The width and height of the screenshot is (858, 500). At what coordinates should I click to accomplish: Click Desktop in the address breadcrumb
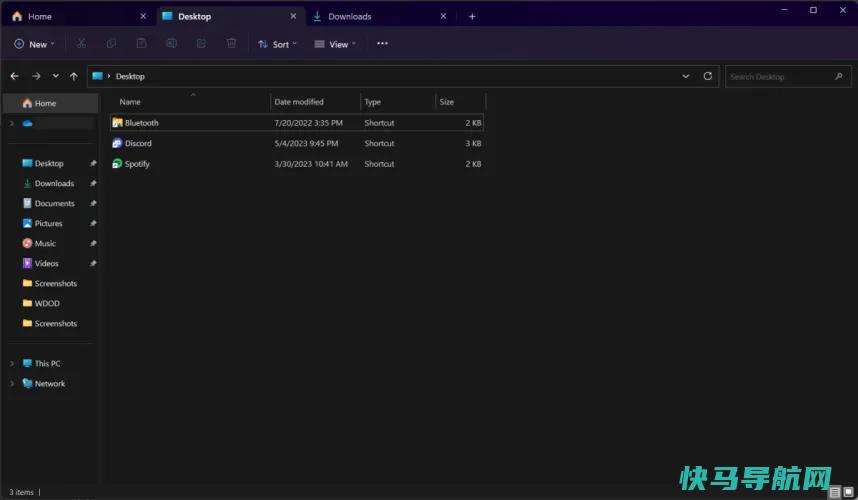[130, 76]
